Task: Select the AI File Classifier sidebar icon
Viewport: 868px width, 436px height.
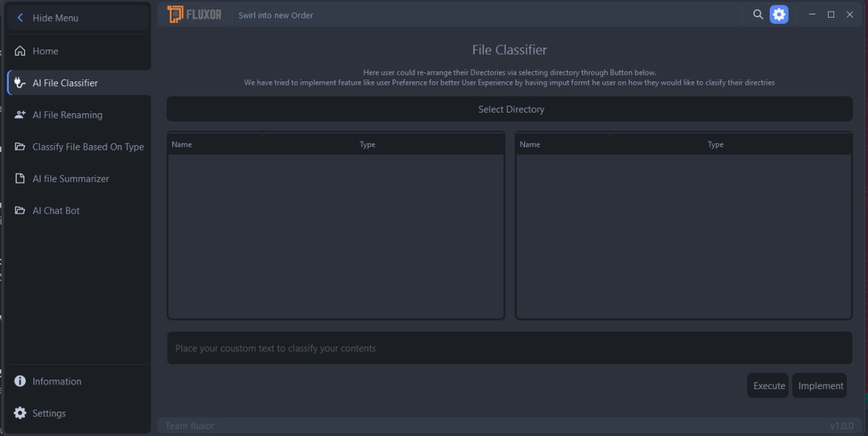Action: coord(19,83)
